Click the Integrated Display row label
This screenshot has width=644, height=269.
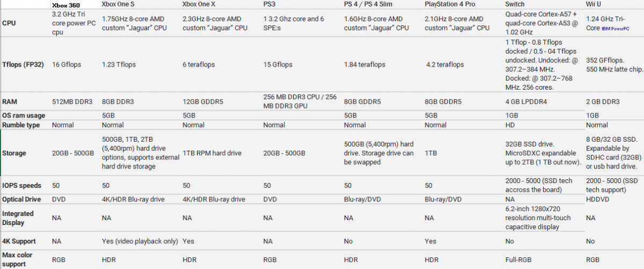click(18, 217)
